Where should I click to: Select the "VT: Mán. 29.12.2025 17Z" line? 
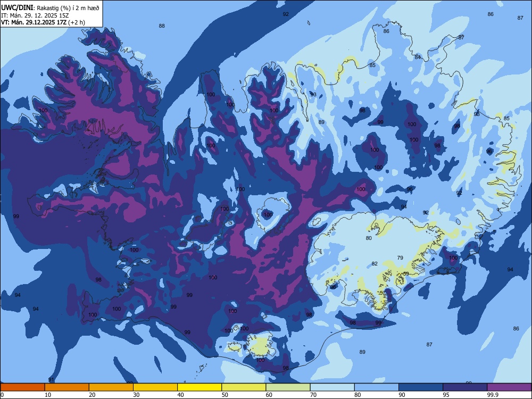tap(34, 22)
